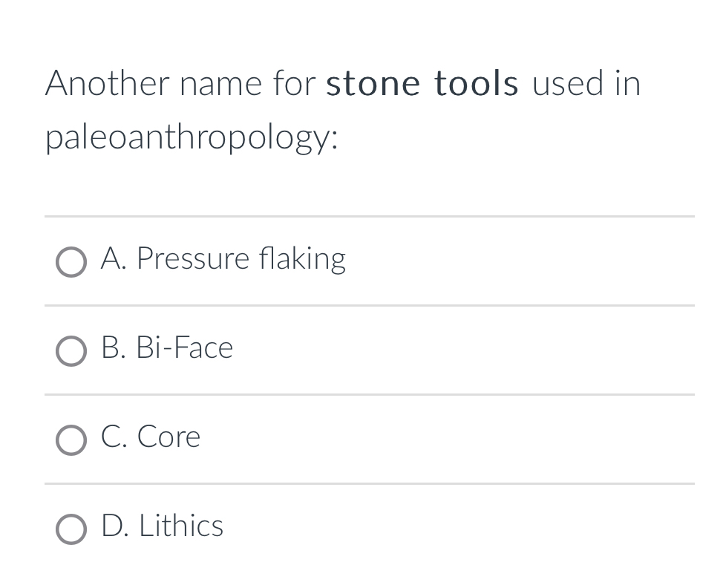Select the radio button for answer B
This screenshot has width=726, height=588.
[x=71, y=351]
